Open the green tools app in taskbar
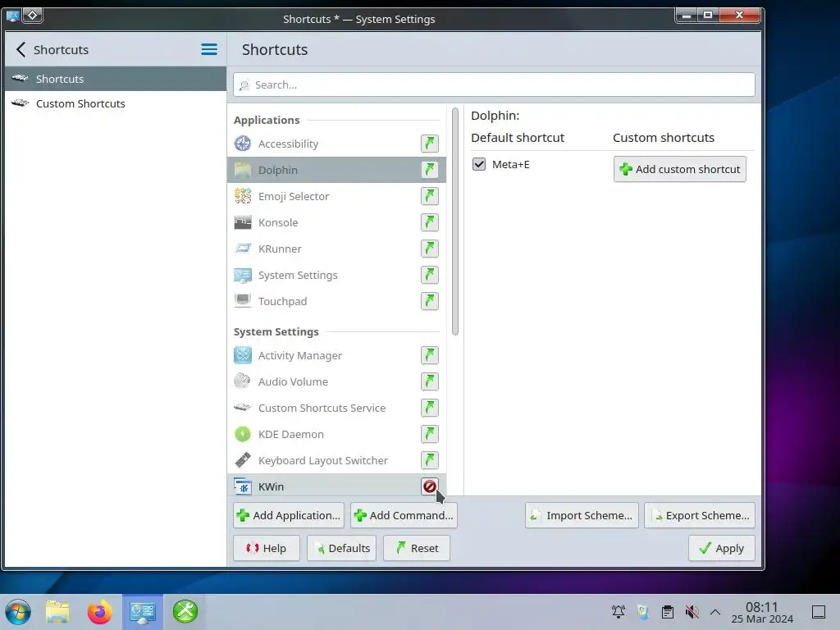The height and width of the screenshot is (630, 840). 185,611
